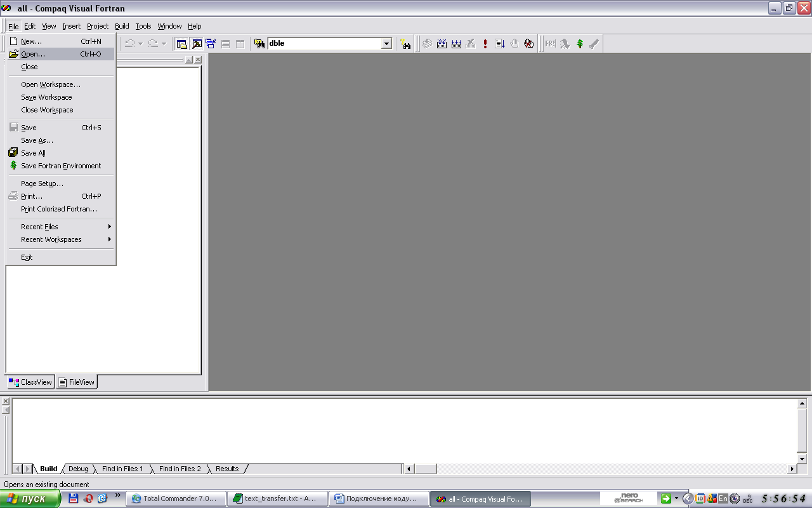The image size is (812, 508).
Task: Open the View menu
Action: tap(49, 26)
